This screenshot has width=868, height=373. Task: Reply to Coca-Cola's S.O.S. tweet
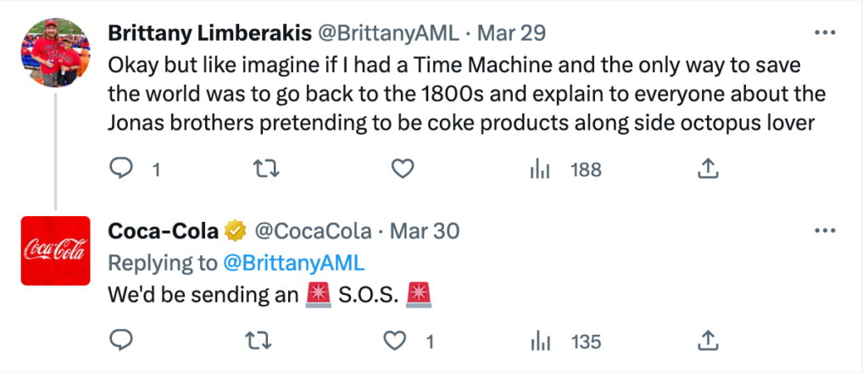tap(123, 342)
